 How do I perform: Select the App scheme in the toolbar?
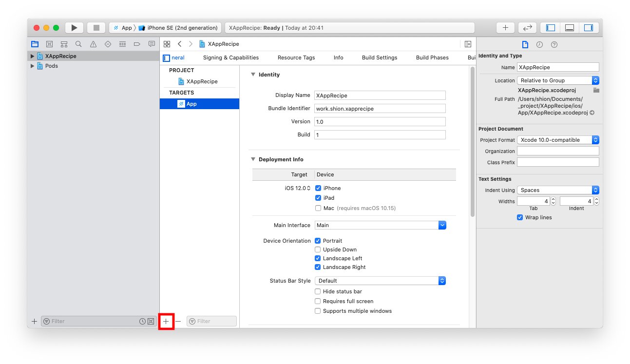122,28
